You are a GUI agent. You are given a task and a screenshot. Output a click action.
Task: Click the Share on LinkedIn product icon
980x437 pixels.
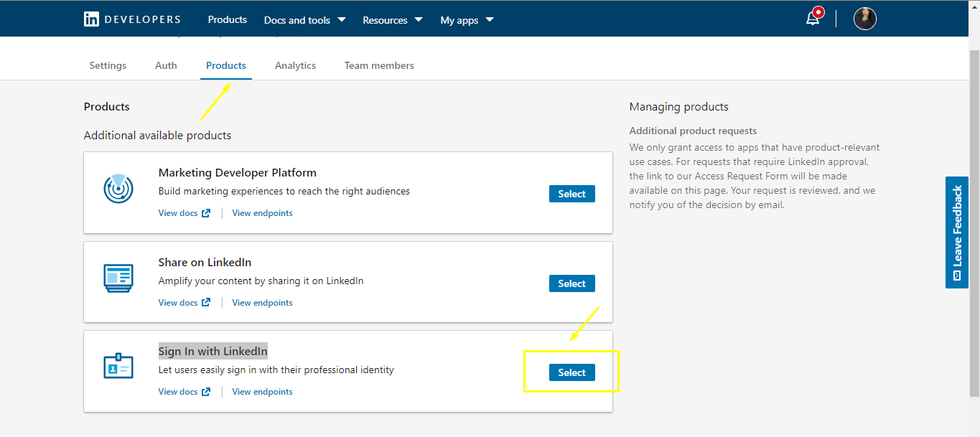coord(118,278)
